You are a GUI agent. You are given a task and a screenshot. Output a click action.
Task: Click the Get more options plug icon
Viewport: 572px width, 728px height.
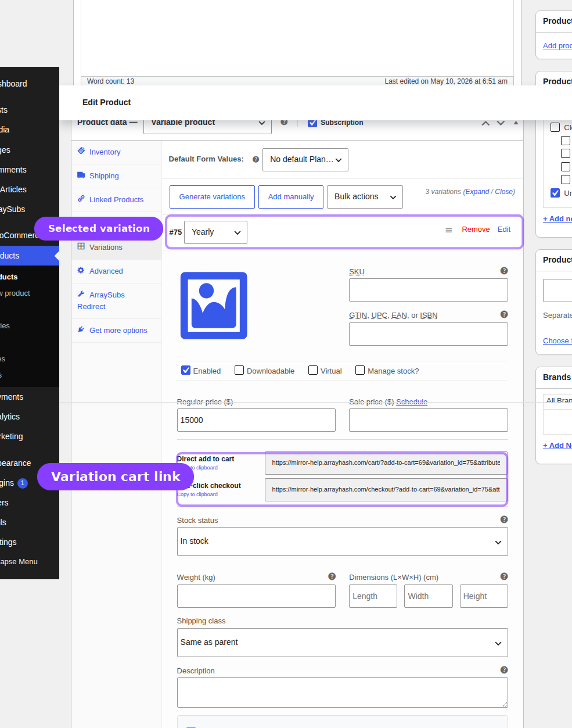pyautogui.click(x=81, y=329)
